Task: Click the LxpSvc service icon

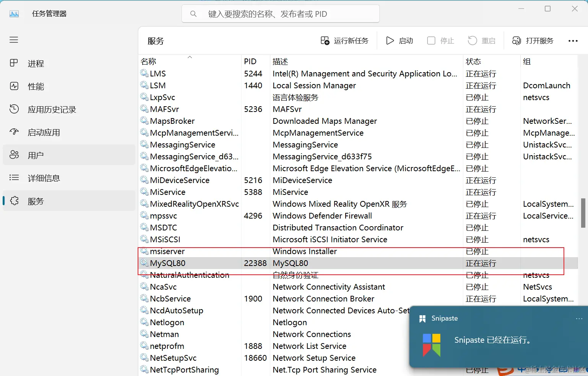Action: click(145, 97)
